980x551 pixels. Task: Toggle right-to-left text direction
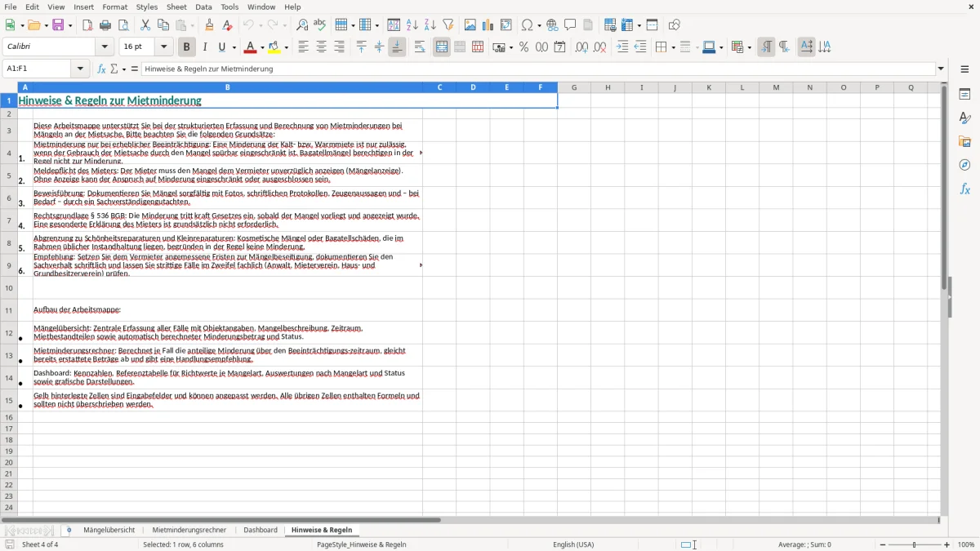tap(784, 47)
